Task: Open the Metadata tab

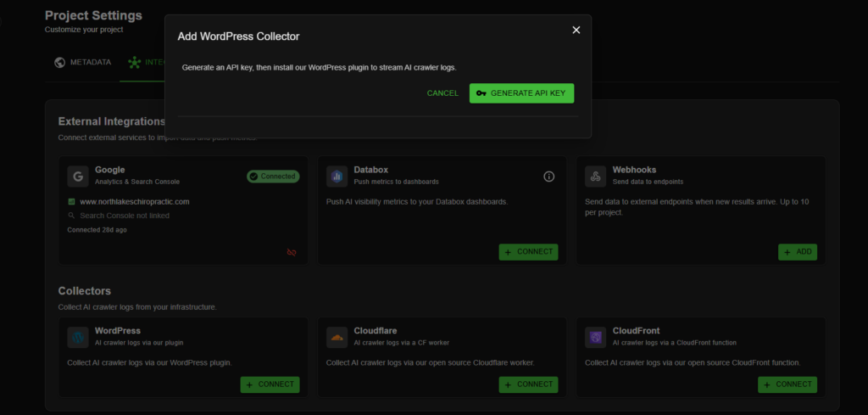Action: 82,62
